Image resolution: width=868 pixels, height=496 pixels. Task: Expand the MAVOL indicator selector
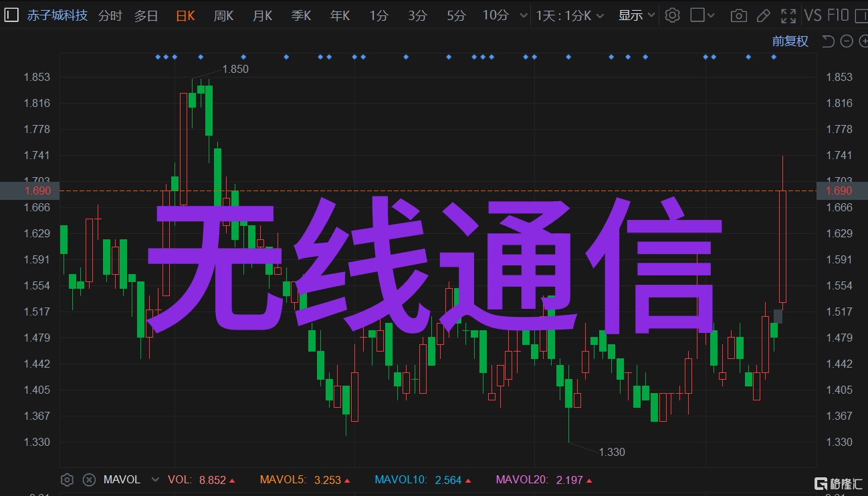tap(156, 480)
